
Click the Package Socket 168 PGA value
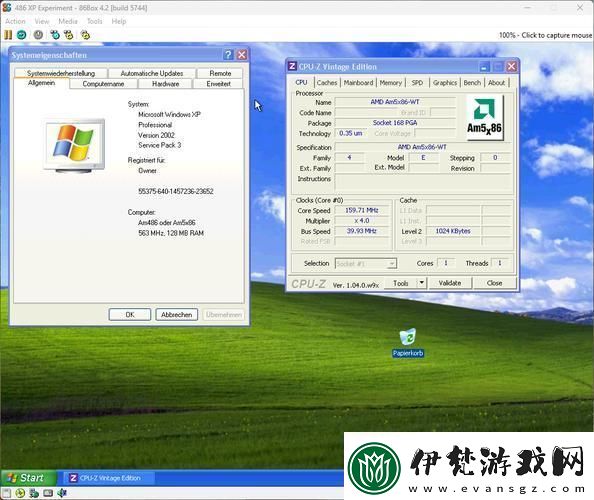(395, 123)
